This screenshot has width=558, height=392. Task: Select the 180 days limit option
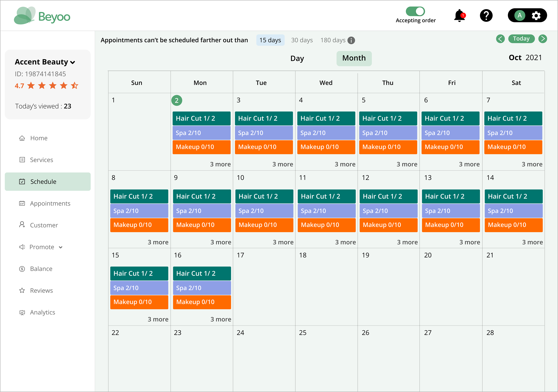[333, 40]
